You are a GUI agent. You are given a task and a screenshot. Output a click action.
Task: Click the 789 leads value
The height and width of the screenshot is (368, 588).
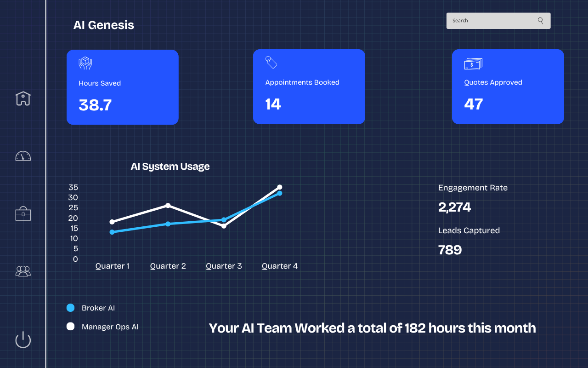tap(450, 250)
